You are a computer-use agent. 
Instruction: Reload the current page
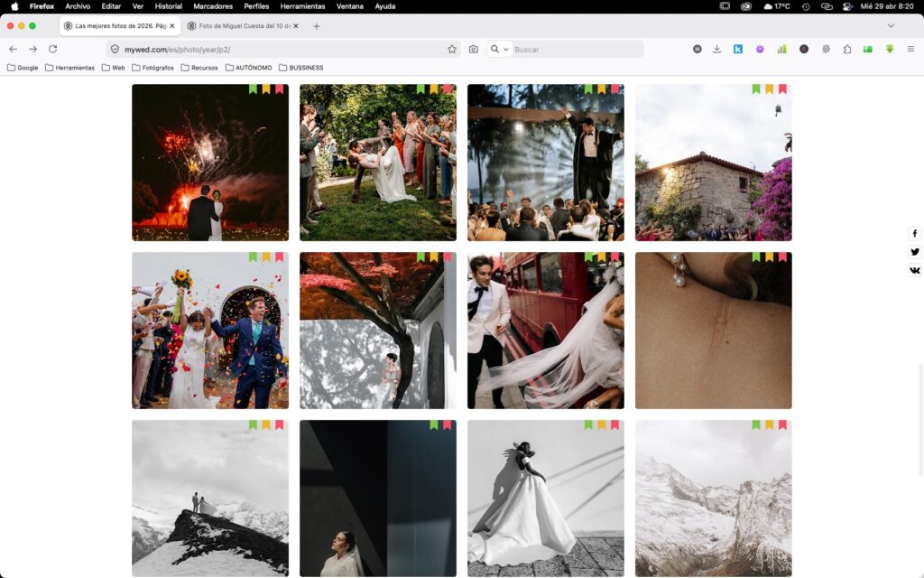[x=52, y=49]
